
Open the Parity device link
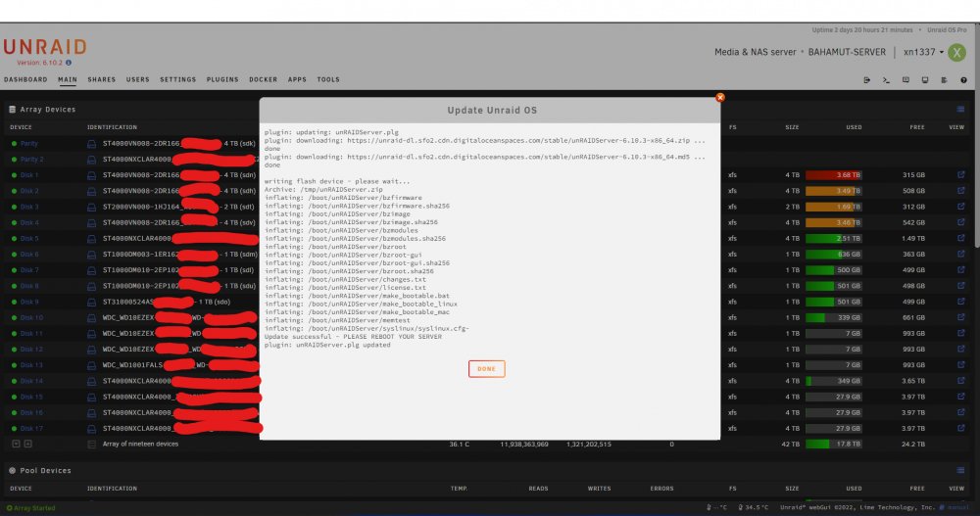point(28,144)
